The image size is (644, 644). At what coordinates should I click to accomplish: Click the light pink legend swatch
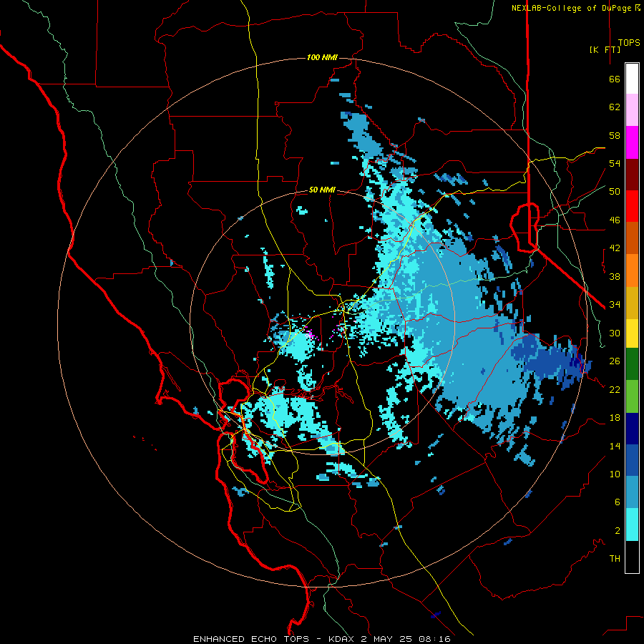pos(632,109)
